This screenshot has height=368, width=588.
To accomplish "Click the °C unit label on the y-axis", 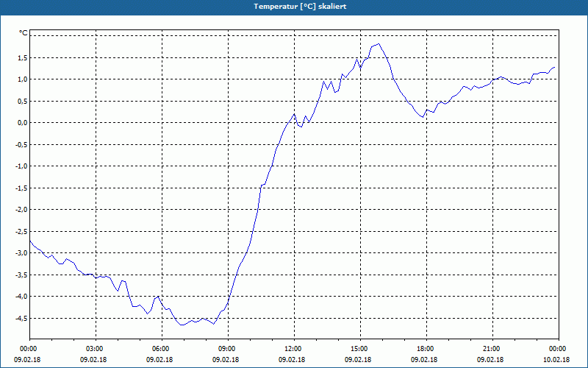I will point(24,33).
